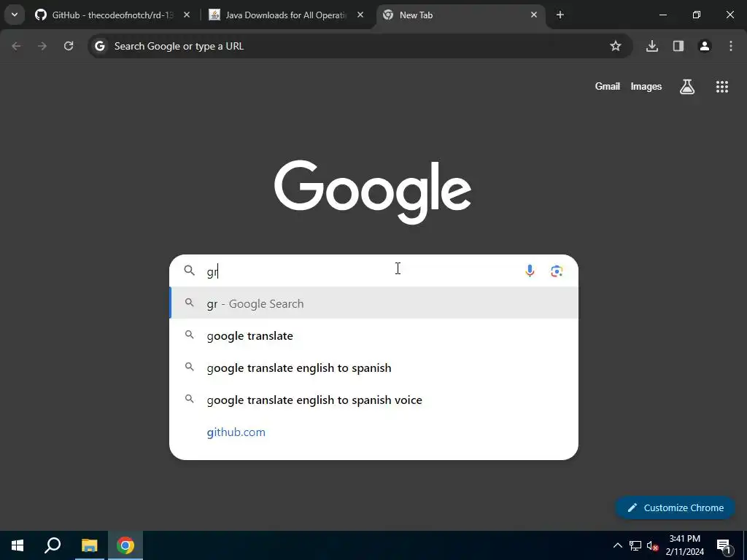Open a new tab with plus button
The width and height of the screenshot is (747, 560).
pos(560,15)
